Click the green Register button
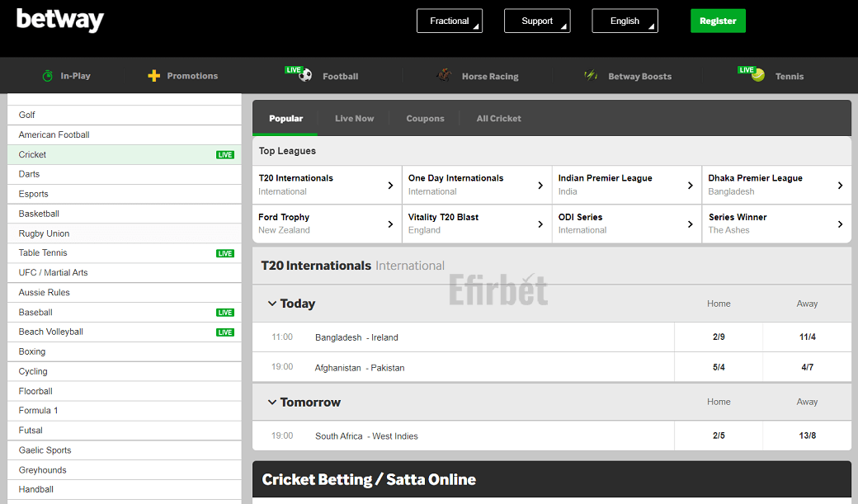Screen dimensions: 858x504 click(718, 21)
